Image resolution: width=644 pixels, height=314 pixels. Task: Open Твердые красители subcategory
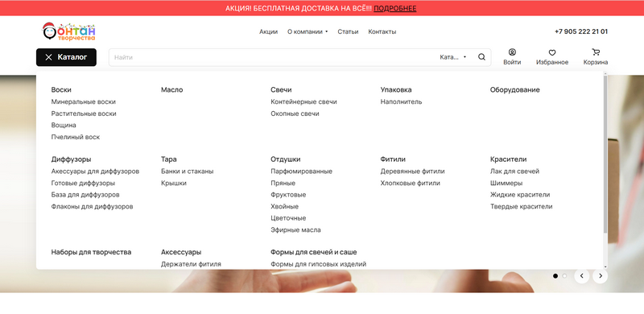pyautogui.click(x=521, y=206)
